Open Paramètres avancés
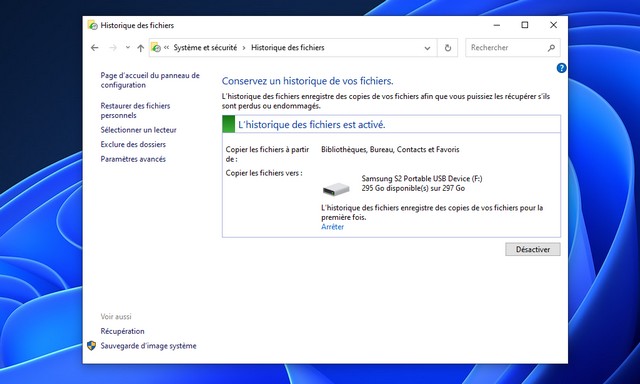The height and width of the screenshot is (384, 640). point(133,159)
